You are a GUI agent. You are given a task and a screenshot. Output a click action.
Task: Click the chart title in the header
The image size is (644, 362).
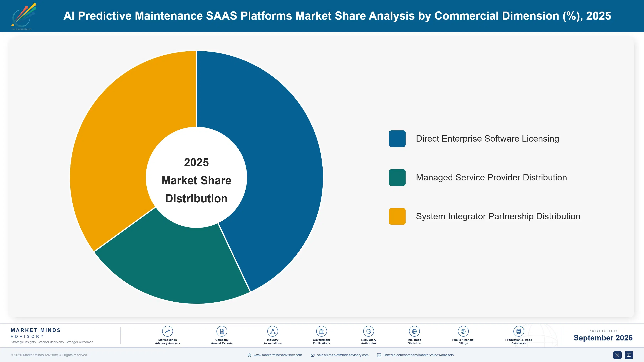[x=337, y=16]
